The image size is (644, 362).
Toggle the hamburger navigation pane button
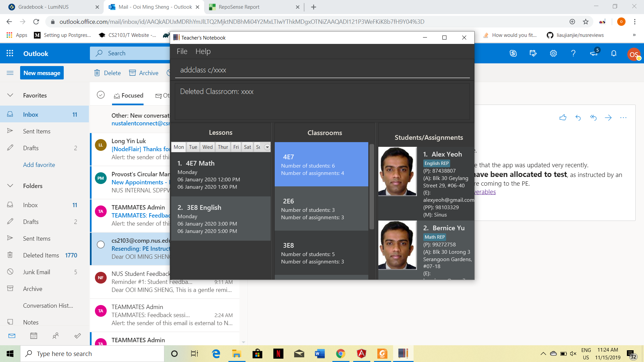point(10,73)
